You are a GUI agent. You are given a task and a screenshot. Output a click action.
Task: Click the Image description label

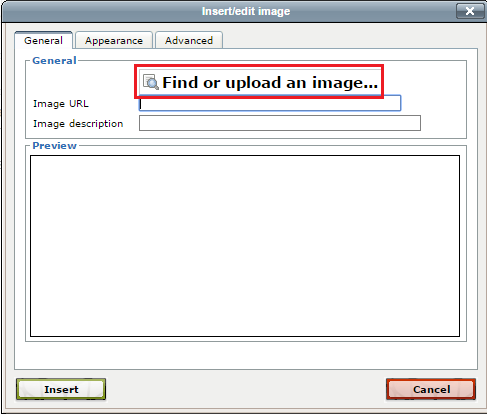[x=78, y=124]
